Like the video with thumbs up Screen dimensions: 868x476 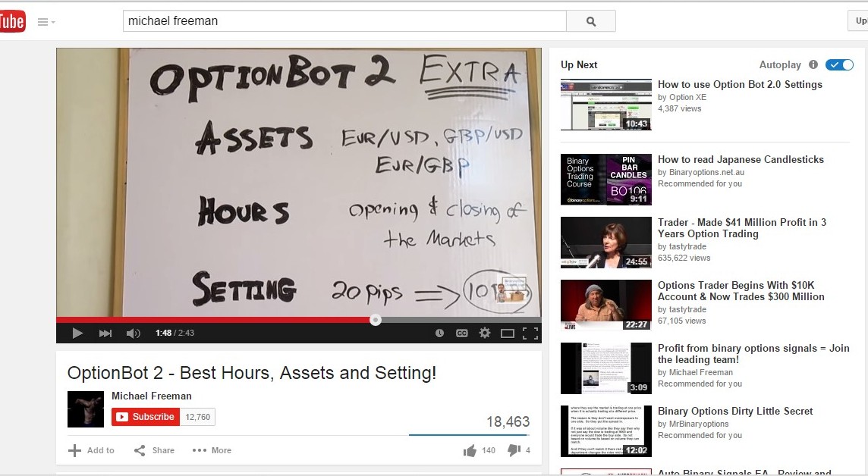point(470,450)
